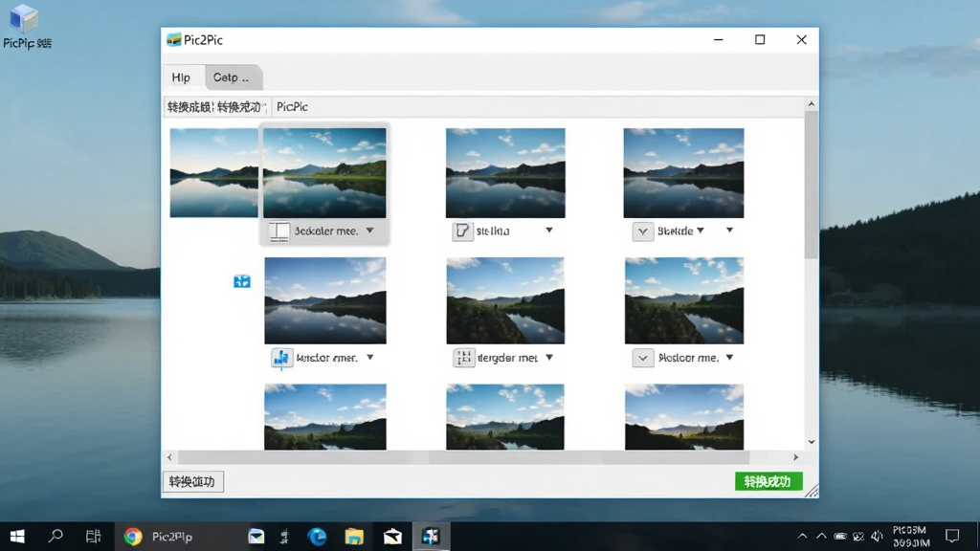
Task: Open the PicPip desktop shortcut
Action: coord(26,27)
